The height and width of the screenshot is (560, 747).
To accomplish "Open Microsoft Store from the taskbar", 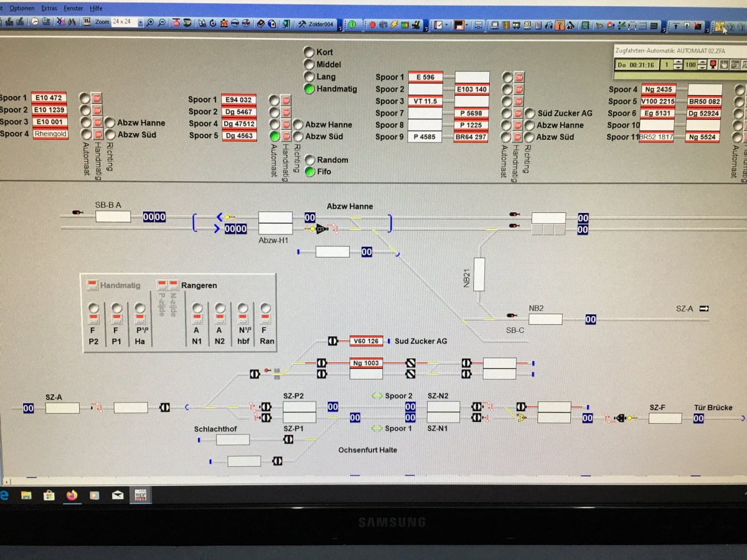I will [49, 496].
